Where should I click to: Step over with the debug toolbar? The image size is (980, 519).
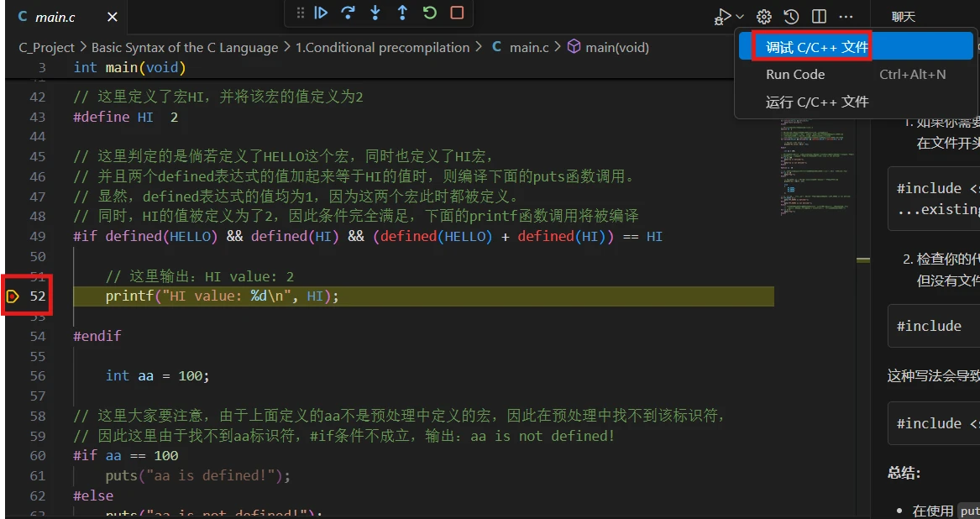(x=349, y=13)
